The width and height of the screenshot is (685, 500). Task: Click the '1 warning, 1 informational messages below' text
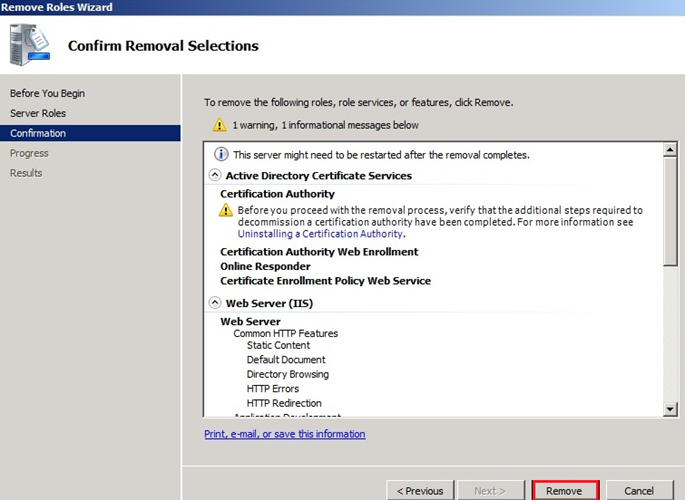325,125
